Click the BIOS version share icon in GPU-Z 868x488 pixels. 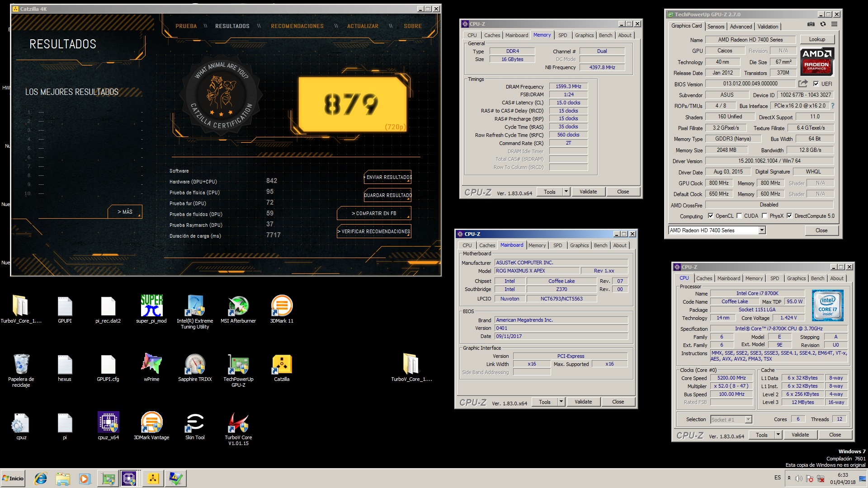click(x=803, y=84)
